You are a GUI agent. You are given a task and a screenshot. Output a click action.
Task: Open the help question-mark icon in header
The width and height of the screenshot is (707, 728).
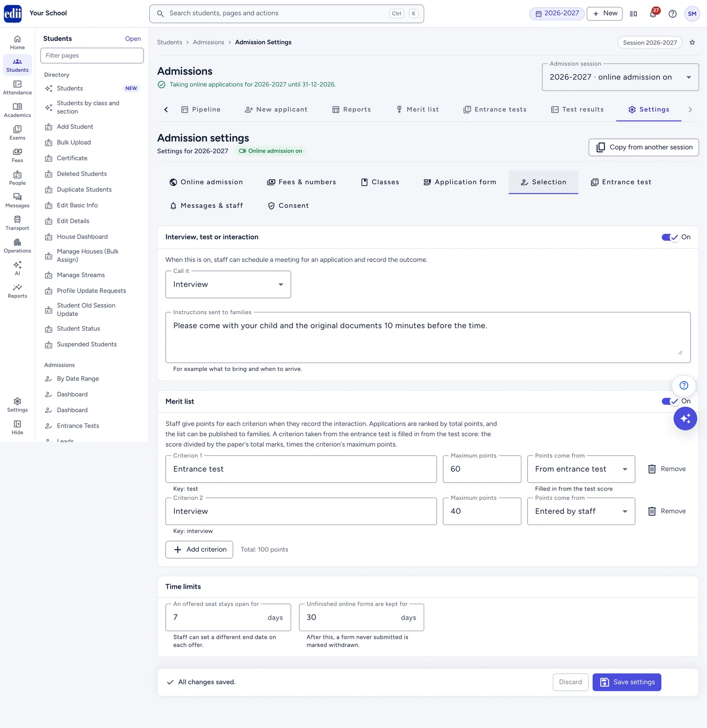(673, 14)
